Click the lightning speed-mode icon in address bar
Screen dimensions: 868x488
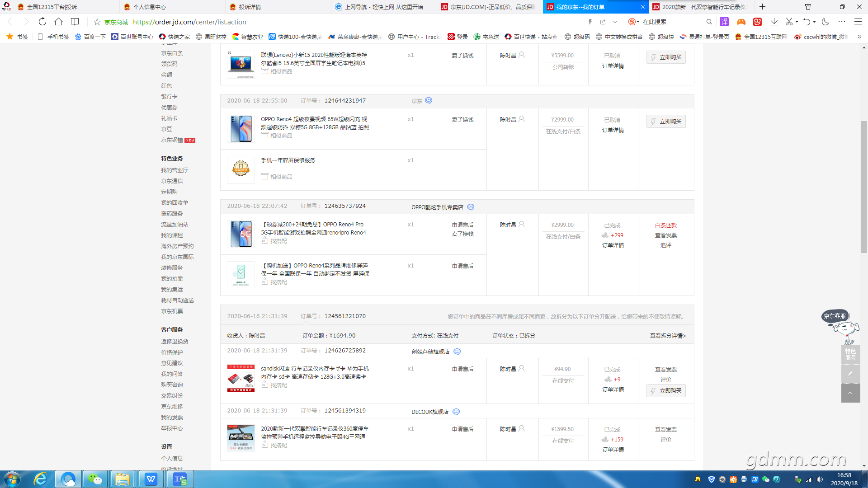[590, 22]
